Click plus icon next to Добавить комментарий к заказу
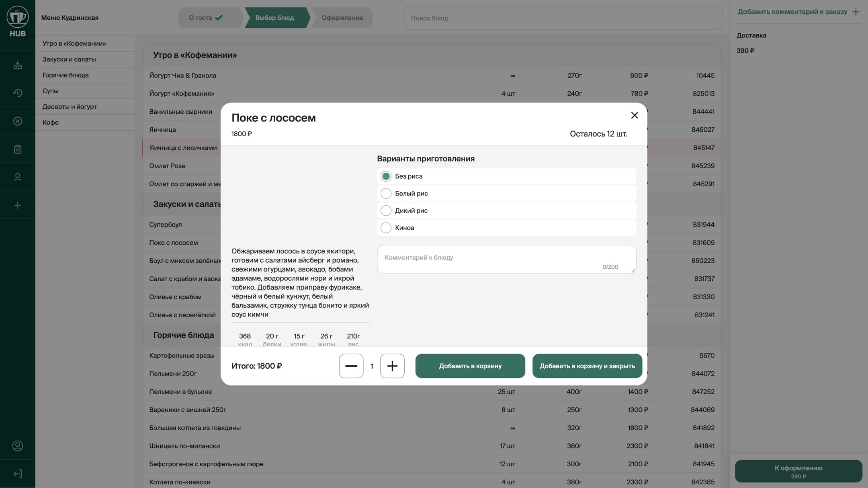868x488 pixels. 856,12
